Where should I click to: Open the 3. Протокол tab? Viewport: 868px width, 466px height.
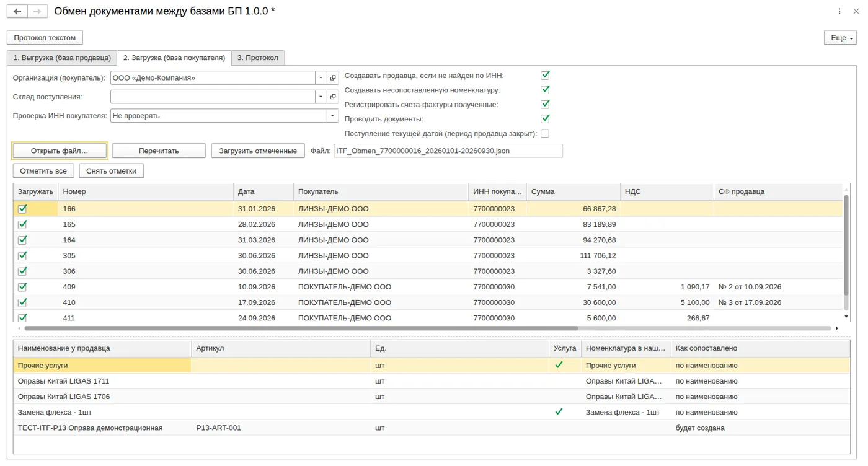tap(258, 58)
